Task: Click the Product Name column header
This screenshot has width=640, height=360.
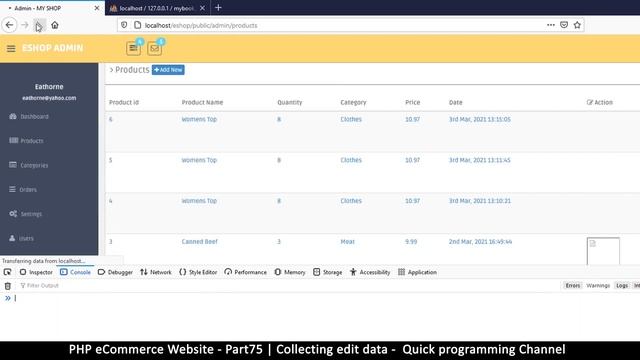Action: (202, 102)
